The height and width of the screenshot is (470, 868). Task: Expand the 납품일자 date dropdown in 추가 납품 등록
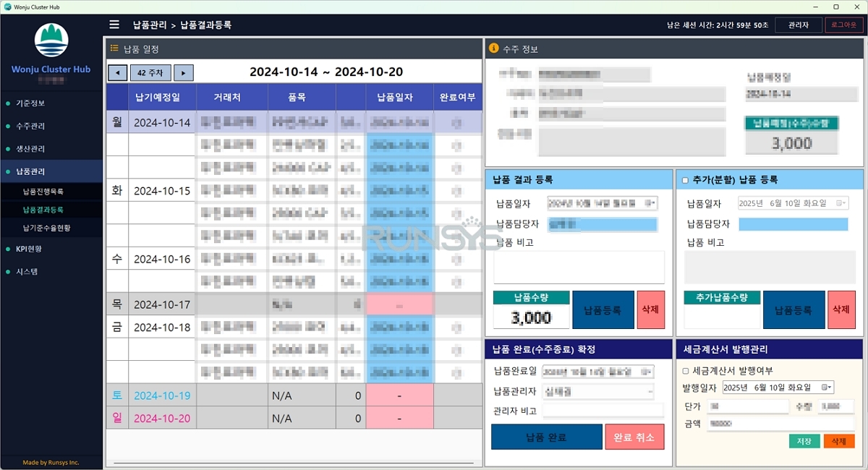(841, 203)
